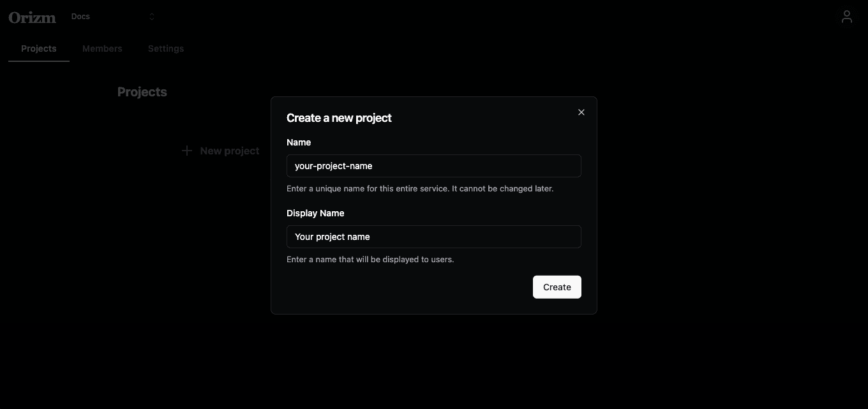The height and width of the screenshot is (409, 868).
Task: Click the plus icon beside New project
Action: click(x=187, y=151)
